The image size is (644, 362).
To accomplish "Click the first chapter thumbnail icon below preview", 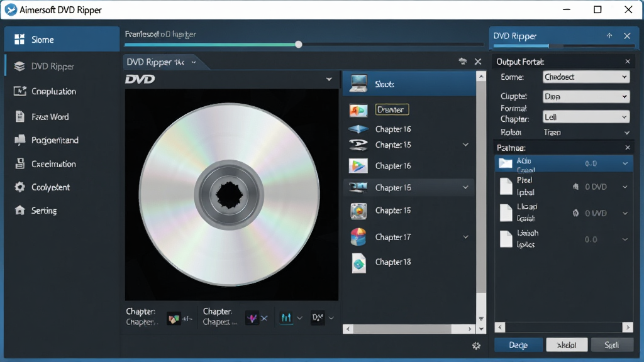I will 174,319.
